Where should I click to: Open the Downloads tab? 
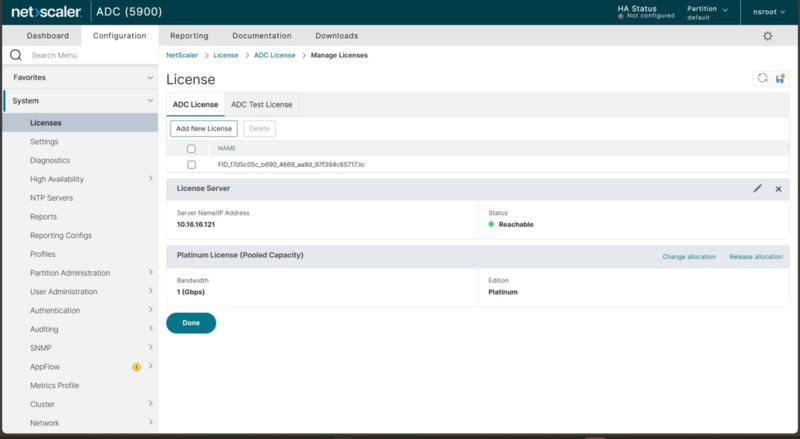[x=337, y=36]
